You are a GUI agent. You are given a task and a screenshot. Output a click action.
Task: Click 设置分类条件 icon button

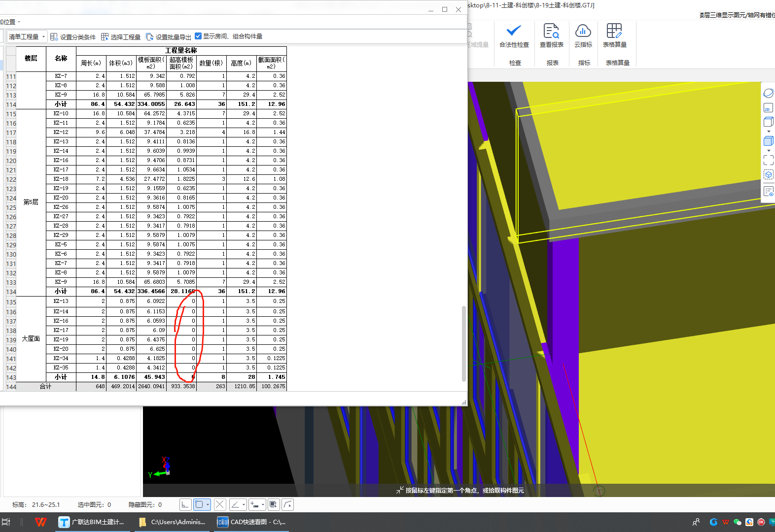pos(73,37)
